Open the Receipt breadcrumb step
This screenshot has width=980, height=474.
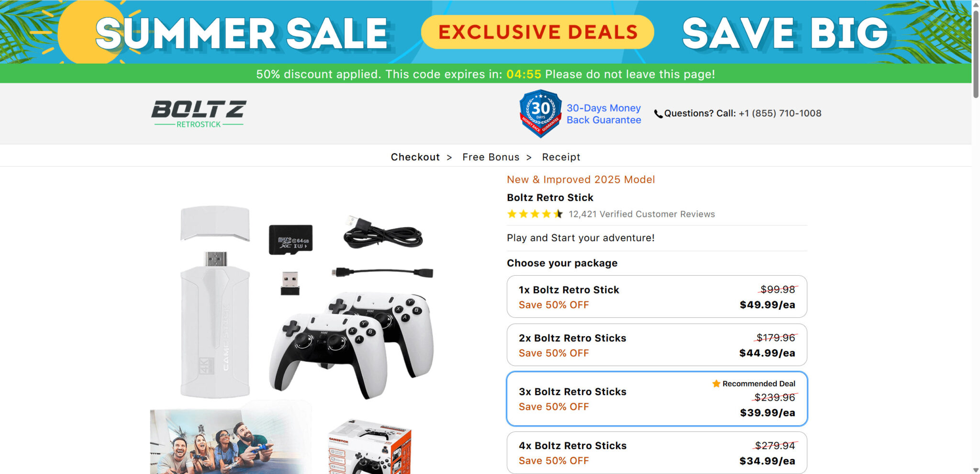tap(560, 157)
